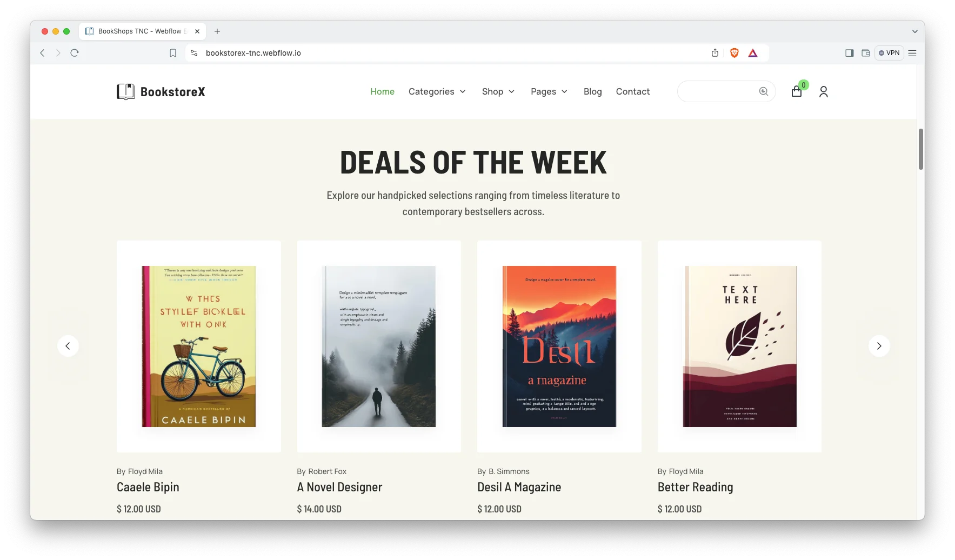Click the VPN button in the toolbar

pyautogui.click(x=889, y=53)
